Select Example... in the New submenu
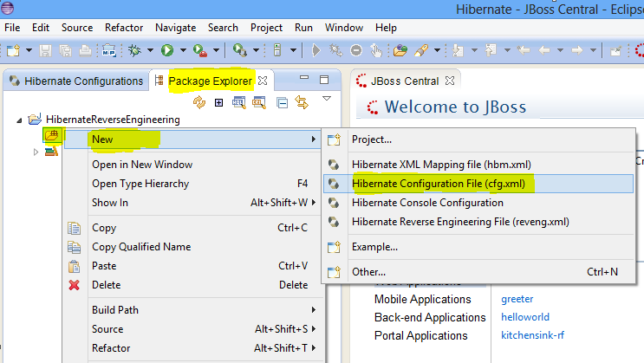The height and width of the screenshot is (363, 644). coord(478,247)
